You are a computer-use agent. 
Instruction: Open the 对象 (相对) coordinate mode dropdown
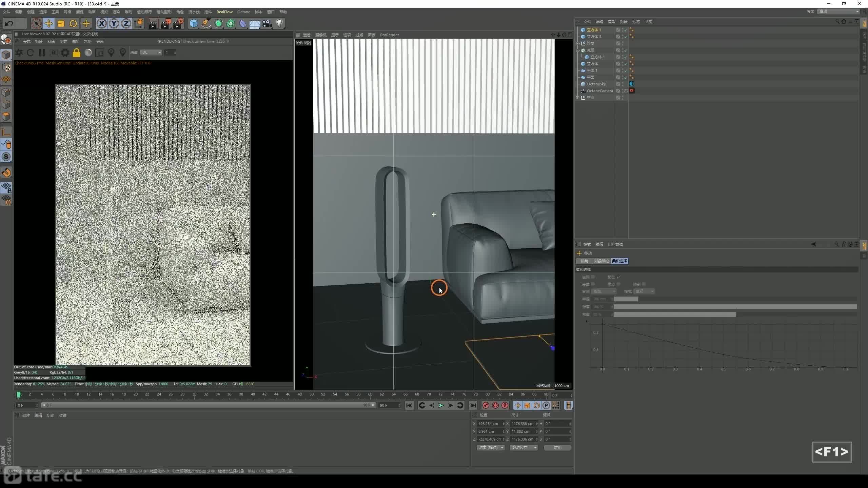(491, 448)
